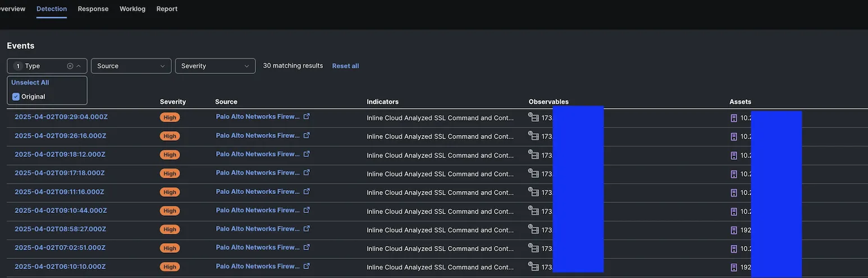This screenshot has width=868, height=278.
Task: Click observable server icon in 09:17:18 row
Action: tap(533, 173)
